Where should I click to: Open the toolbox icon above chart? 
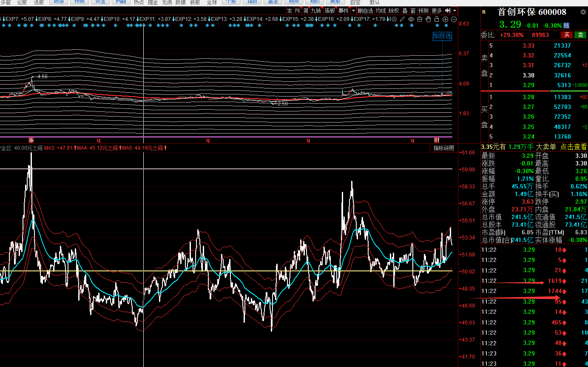coord(420,19)
